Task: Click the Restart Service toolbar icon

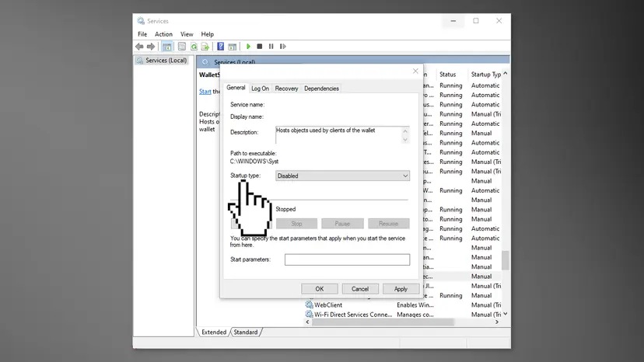Action: tap(283, 47)
